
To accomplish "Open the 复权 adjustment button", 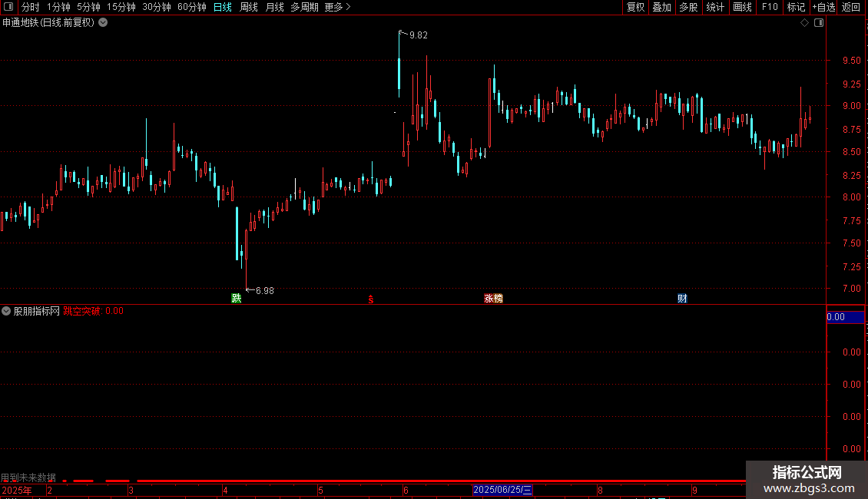I will tap(635, 7).
